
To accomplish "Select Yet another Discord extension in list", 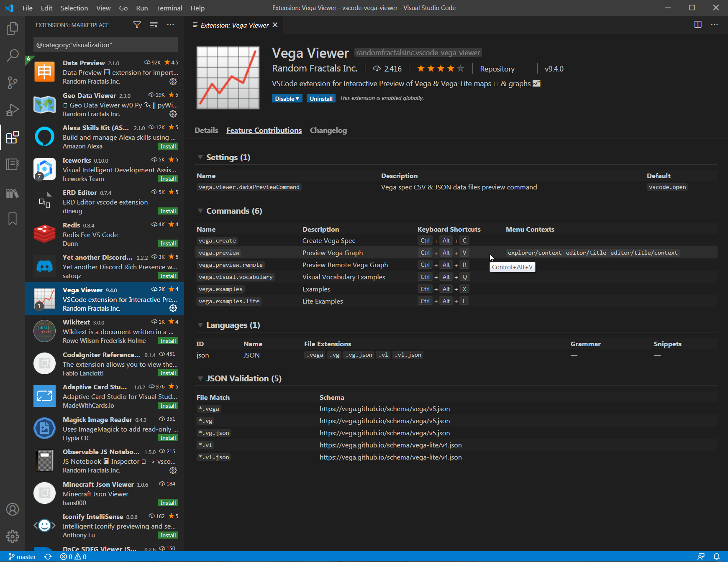I will click(105, 266).
